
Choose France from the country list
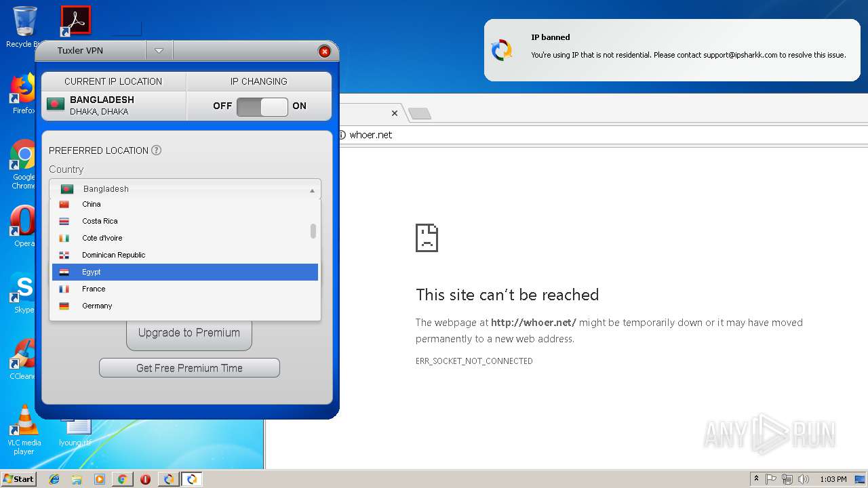(184, 289)
